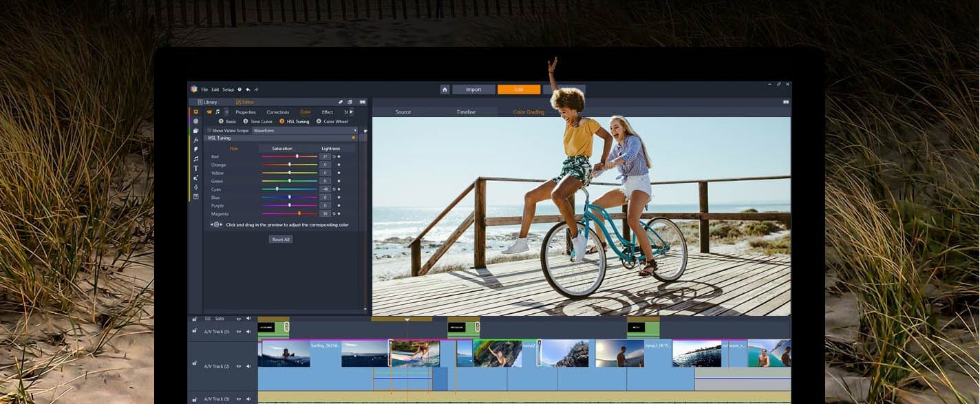
Task: Hide A/V Track (1) with eye icon
Action: click(239, 332)
